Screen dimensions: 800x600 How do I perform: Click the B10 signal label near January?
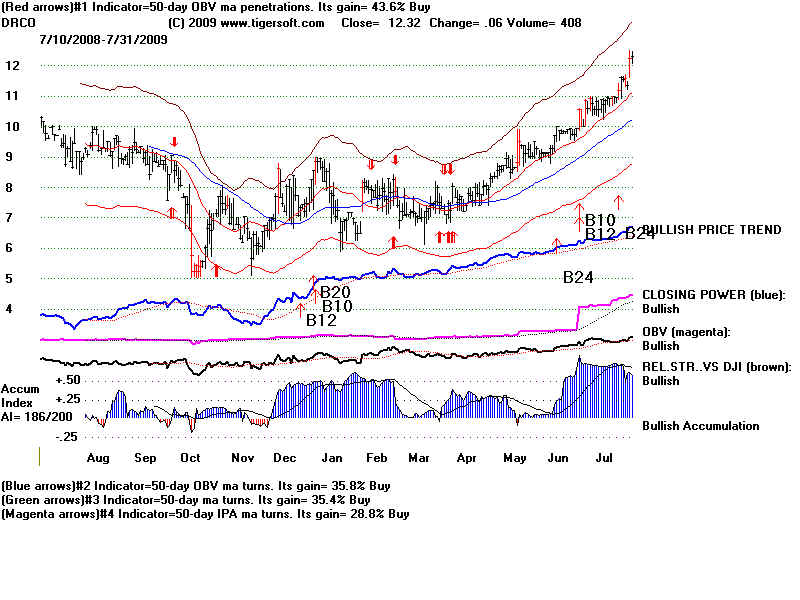[x=337, y=306]
